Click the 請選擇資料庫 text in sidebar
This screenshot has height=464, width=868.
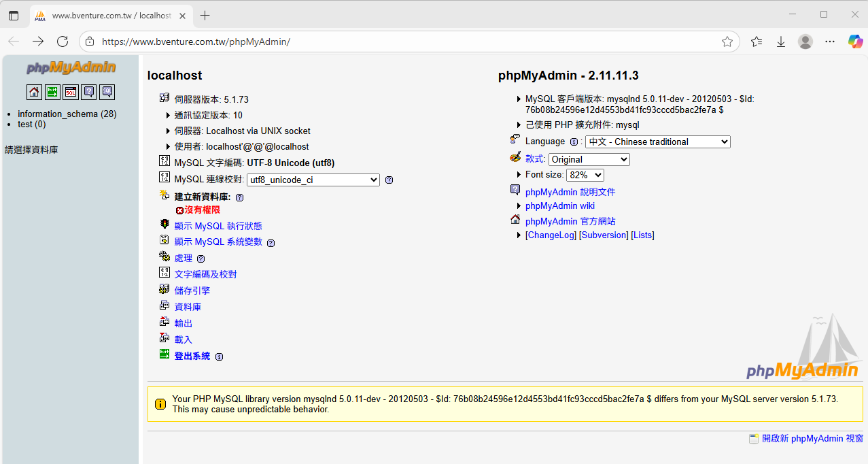[31, 150]
